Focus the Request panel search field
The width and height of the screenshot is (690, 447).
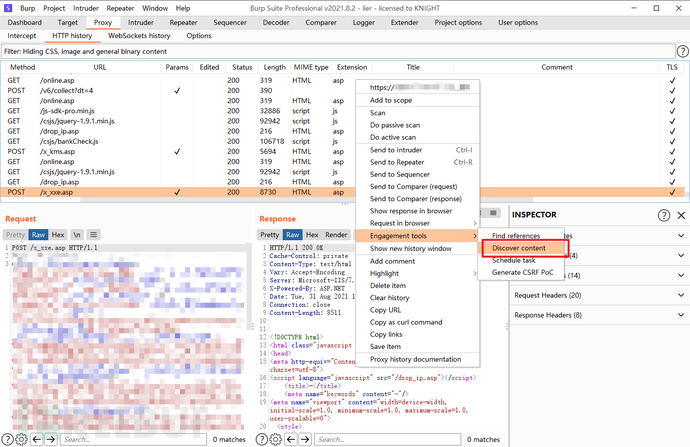133,439
